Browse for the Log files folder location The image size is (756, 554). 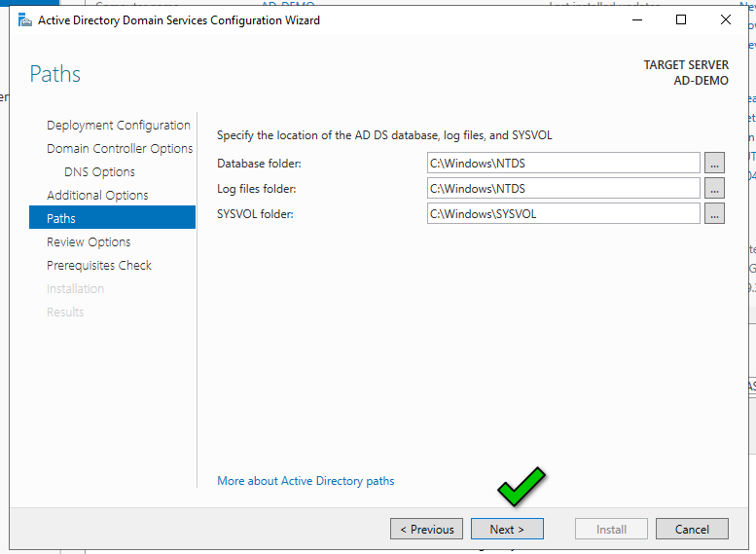point(714,189)
